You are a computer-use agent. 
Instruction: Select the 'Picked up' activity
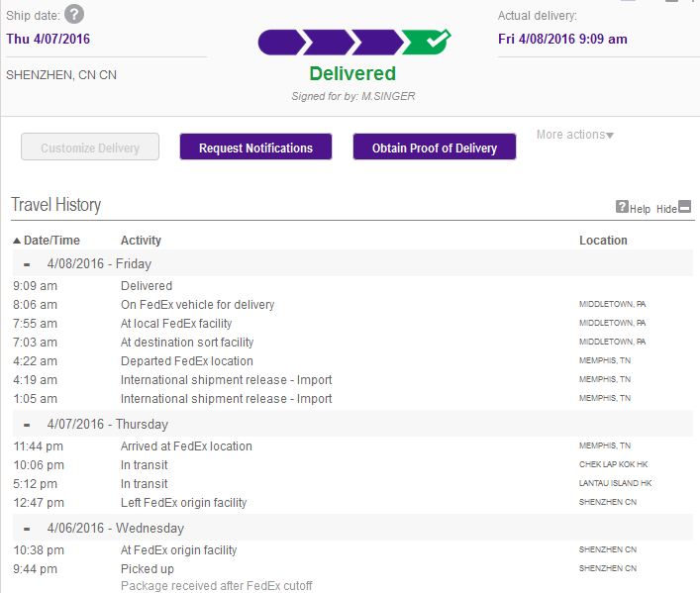click(148, 569)
